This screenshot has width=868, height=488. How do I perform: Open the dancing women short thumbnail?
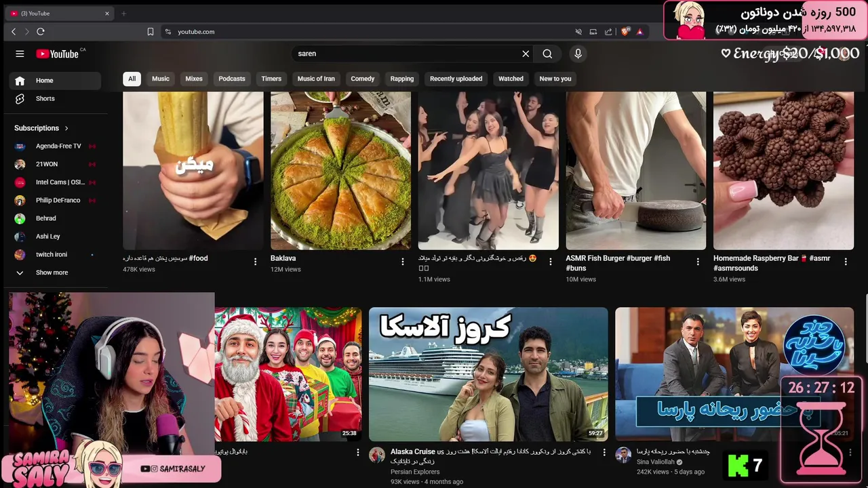coord(488,171)
